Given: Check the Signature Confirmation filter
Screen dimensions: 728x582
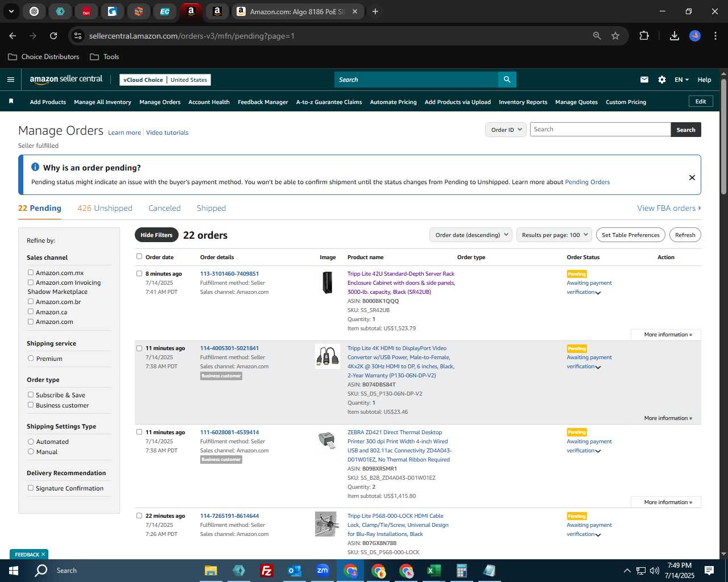Looking at the screenshot, I should pos(31,488).
